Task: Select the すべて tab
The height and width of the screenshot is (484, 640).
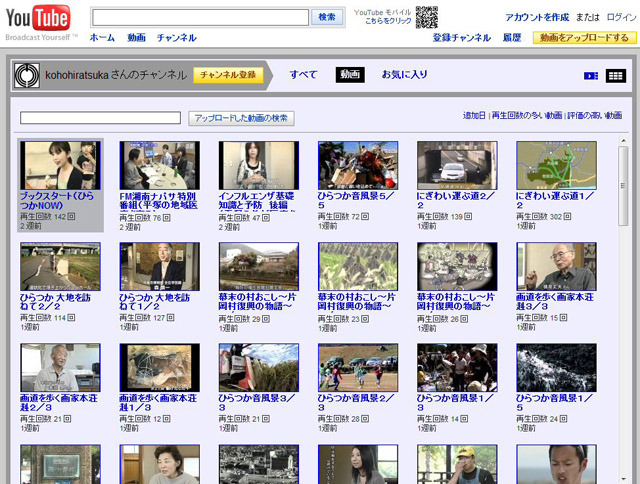Action: (303, 75)
